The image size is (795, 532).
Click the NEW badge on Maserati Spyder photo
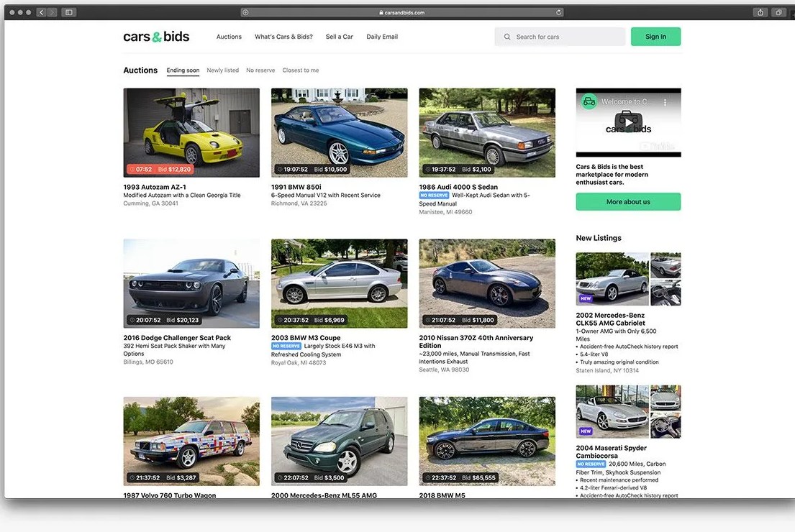(586, 431)
